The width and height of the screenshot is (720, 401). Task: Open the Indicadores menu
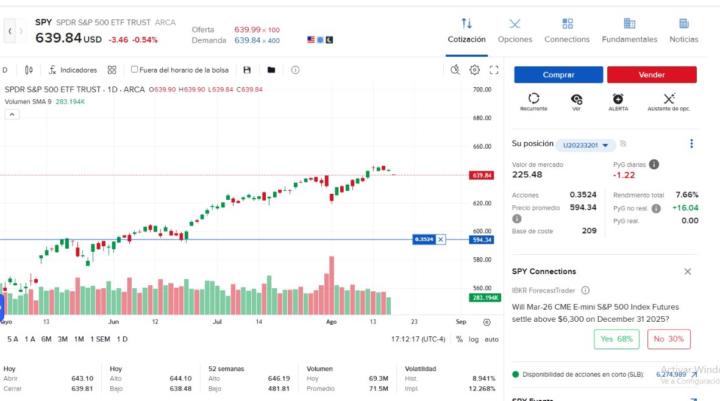pos(72,70)
